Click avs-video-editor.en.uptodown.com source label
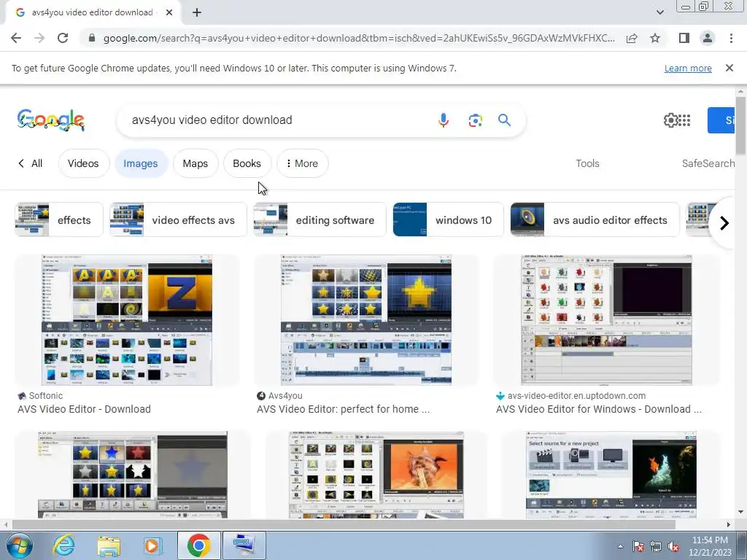747x560 pixels. [x=576, y=396]
